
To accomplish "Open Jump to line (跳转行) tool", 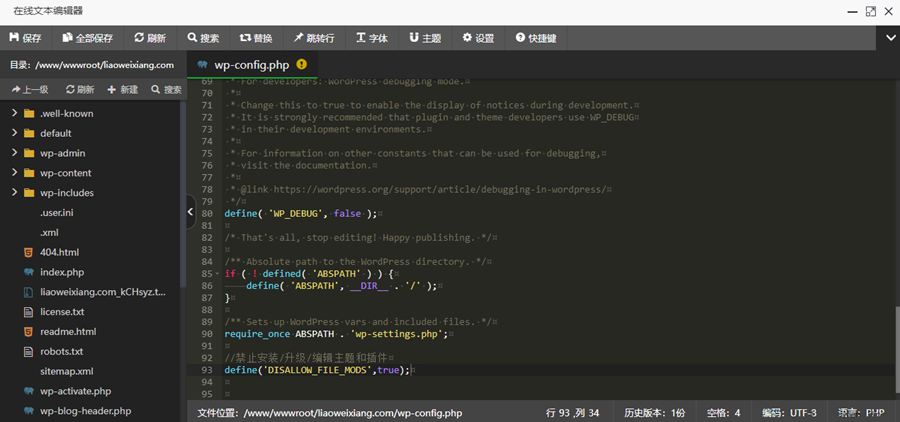I will click(x=312, y=38).
